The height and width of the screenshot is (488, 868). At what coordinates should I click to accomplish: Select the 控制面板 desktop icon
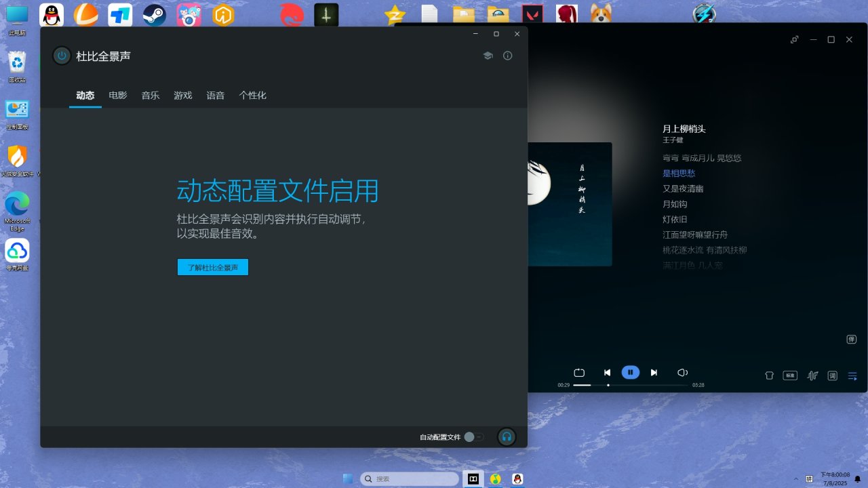17,115
